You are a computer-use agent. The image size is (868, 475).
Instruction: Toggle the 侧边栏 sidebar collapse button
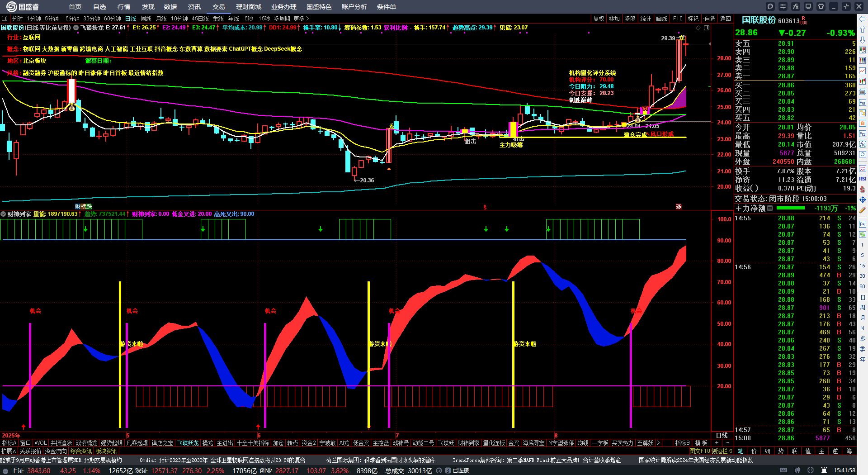tap(722, 451)
